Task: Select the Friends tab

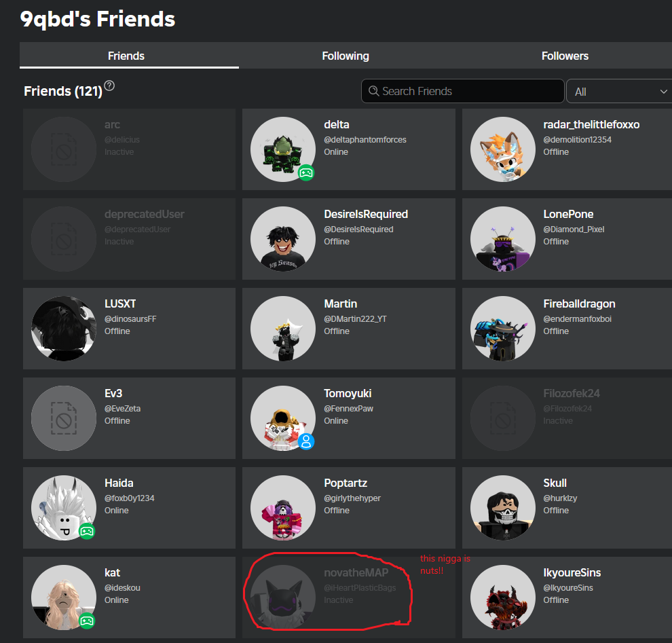Action: point(126,56)
